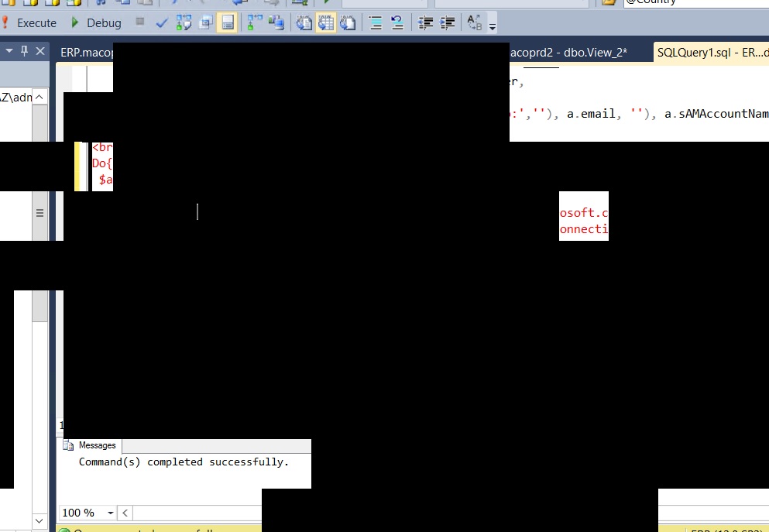Comment out the selected lines icon
Image resolution: width=769 pixels, height=532 pixels.
pos(375,22)
